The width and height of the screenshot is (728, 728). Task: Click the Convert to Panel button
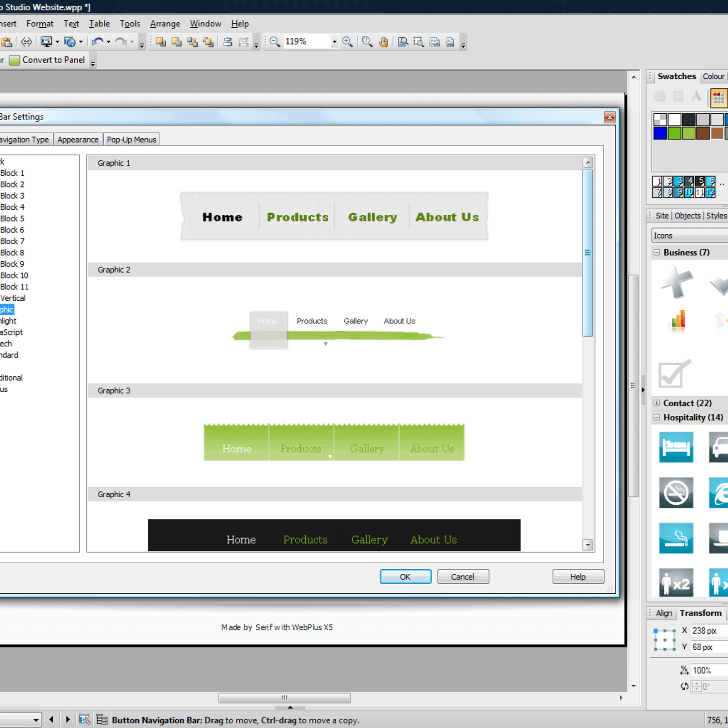coord(47,60)
